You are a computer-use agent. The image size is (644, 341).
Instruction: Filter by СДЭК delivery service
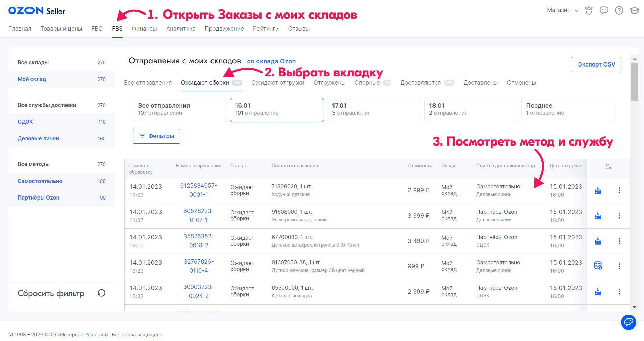[x=61, y=122]
